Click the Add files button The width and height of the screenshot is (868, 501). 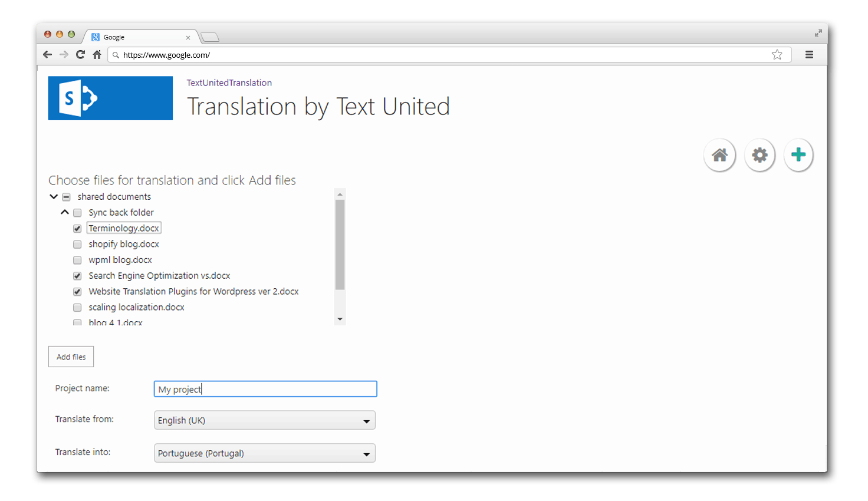71,357
